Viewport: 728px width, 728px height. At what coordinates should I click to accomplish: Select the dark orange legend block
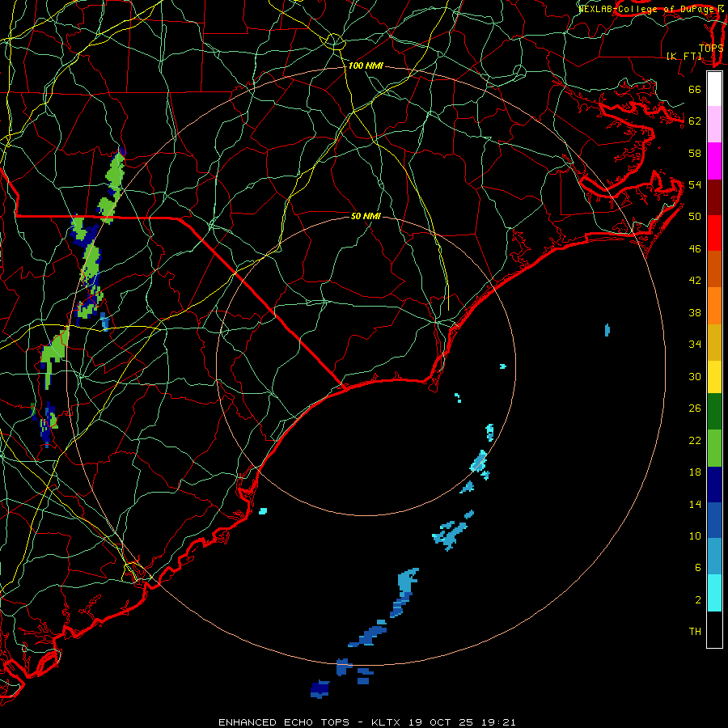714,269
